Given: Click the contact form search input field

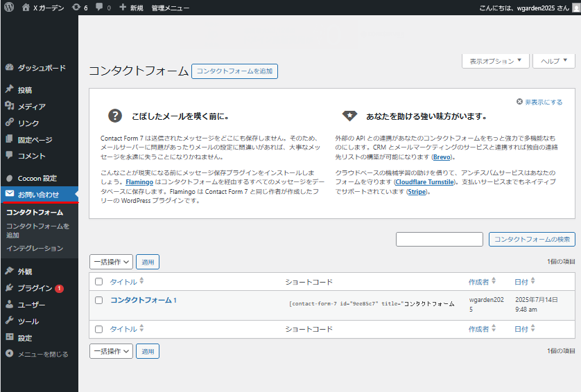Looking at the screenshot, I should tap(439, 239).
